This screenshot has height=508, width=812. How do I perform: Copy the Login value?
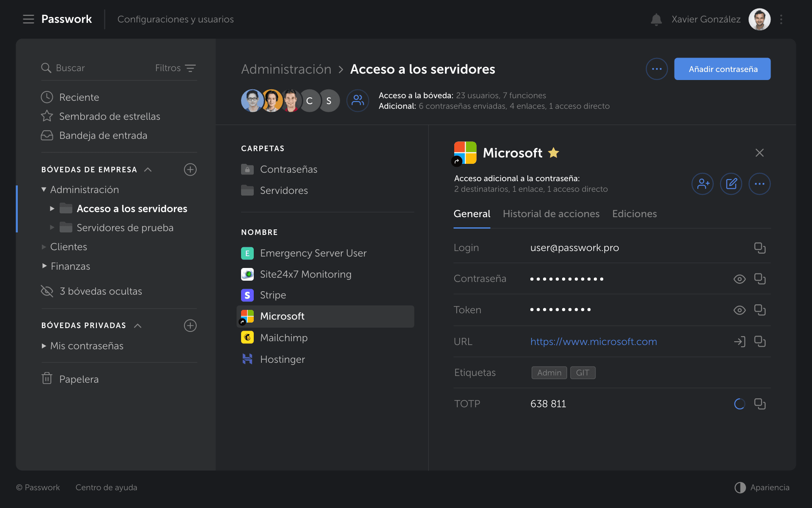(760, 248)
